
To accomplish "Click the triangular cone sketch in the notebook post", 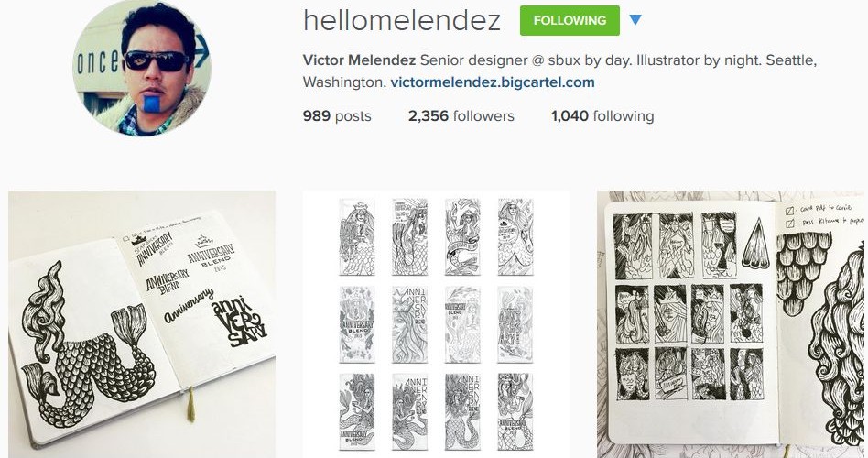I will [755, 243].
